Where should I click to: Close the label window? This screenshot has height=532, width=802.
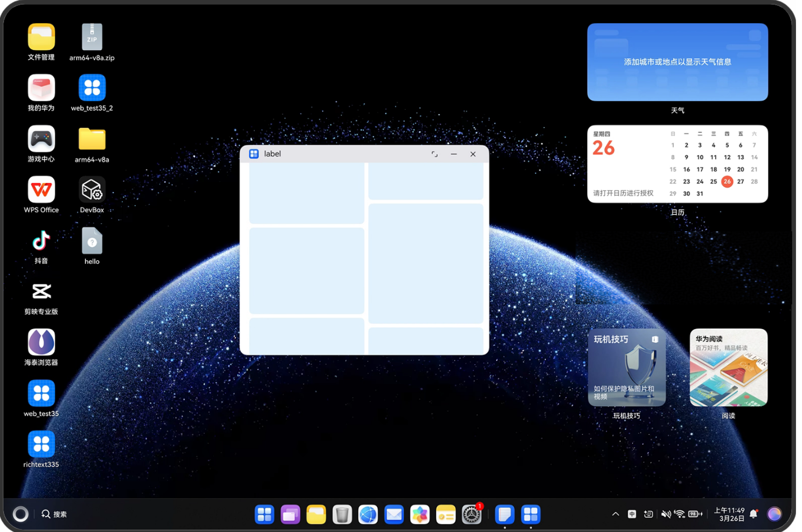pos(473,154)
